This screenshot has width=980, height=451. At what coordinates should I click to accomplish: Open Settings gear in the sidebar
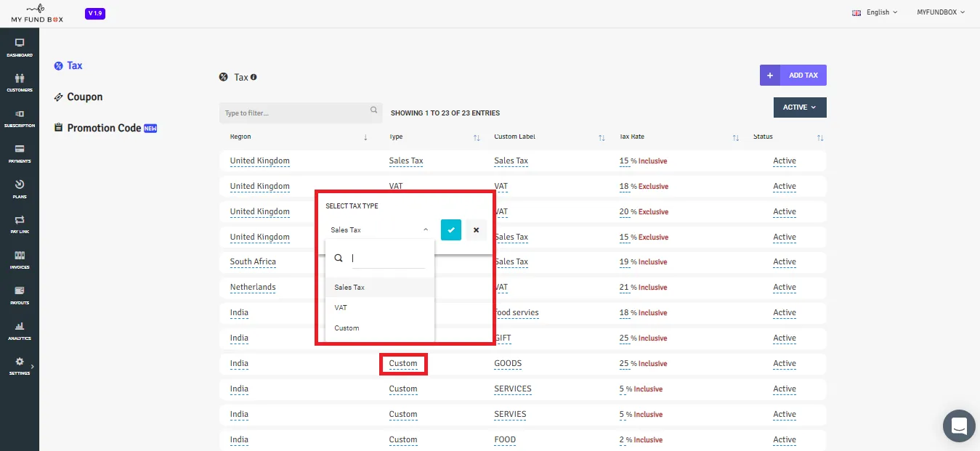[x=20, y=365]
